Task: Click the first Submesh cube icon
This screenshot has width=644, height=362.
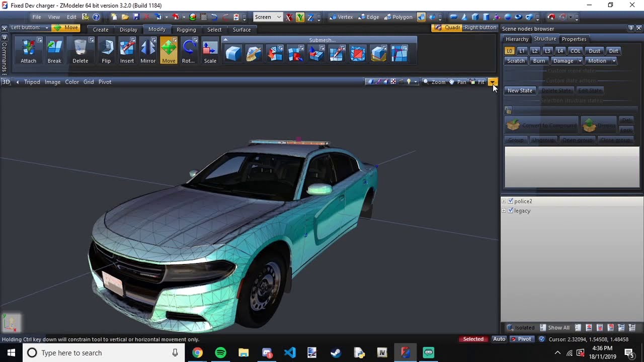Action: coord(233,54)
